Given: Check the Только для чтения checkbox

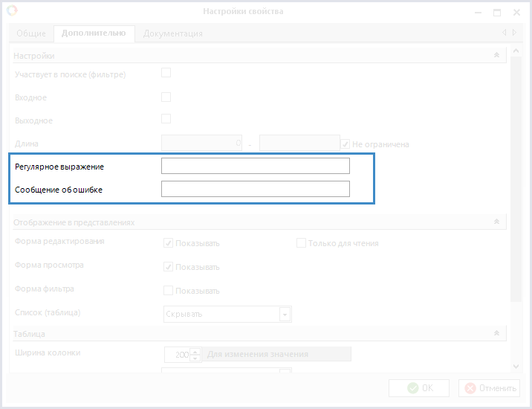Looking at the screenshot, I should (302, 242).
